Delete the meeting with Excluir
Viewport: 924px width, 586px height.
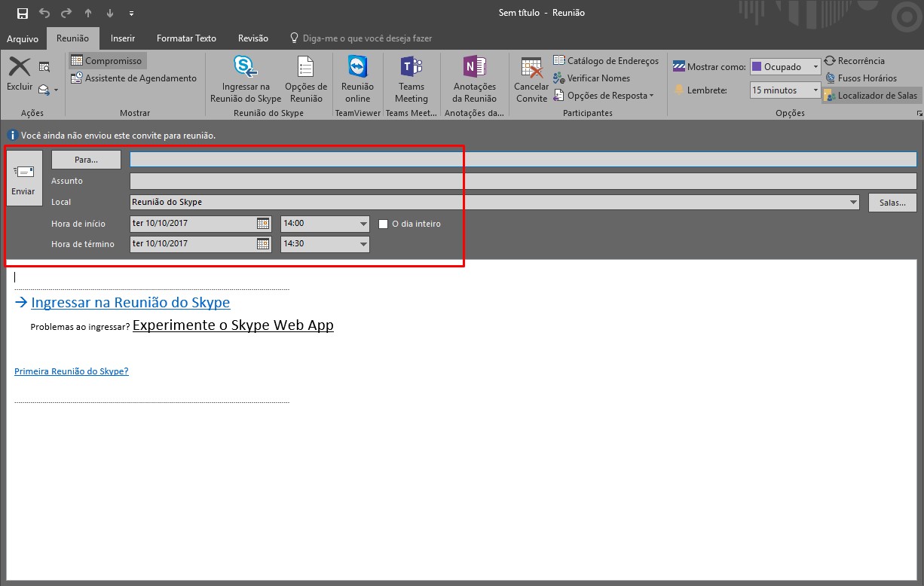tap(20, 74)
